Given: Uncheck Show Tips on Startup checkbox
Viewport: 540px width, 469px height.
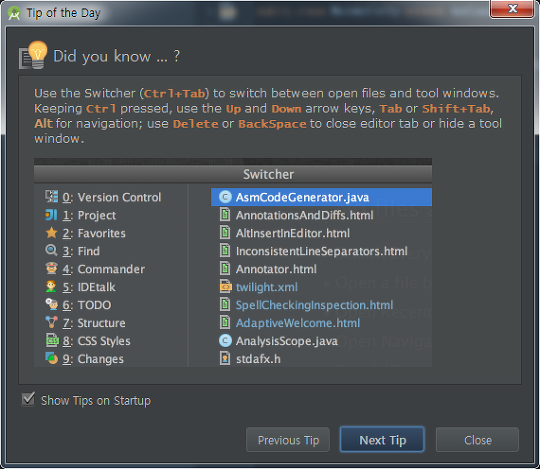Looking at the screenshot, I should pyautogui.click(x=28, y=399).
